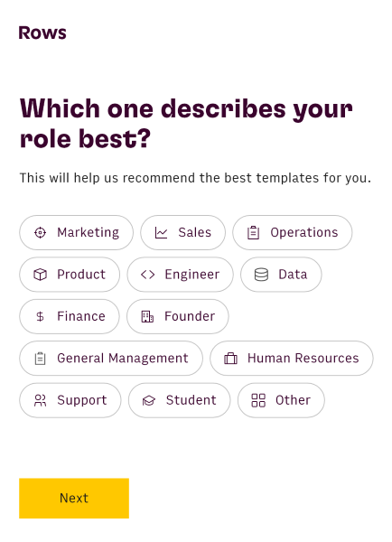Click the clipboard icon beside Operations

tap(253, 233)
